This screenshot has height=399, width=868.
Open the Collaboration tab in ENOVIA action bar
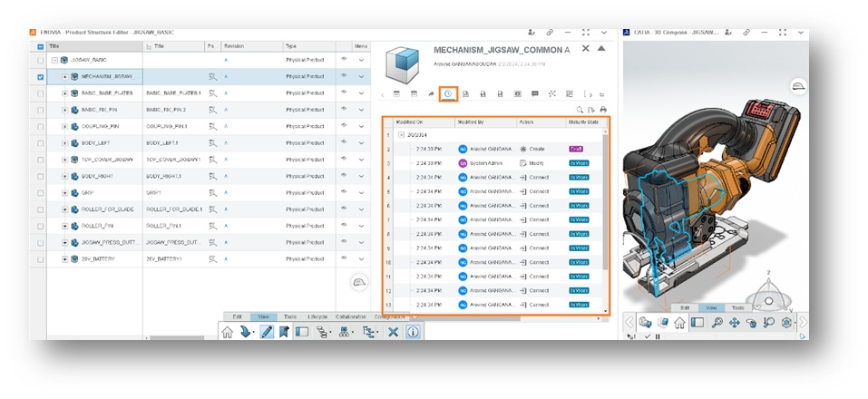pos(350,316)
